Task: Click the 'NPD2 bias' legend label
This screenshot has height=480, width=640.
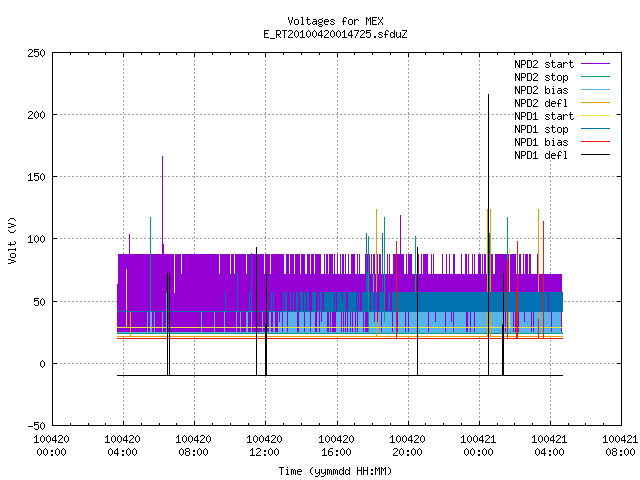Action: pos(541,90)
